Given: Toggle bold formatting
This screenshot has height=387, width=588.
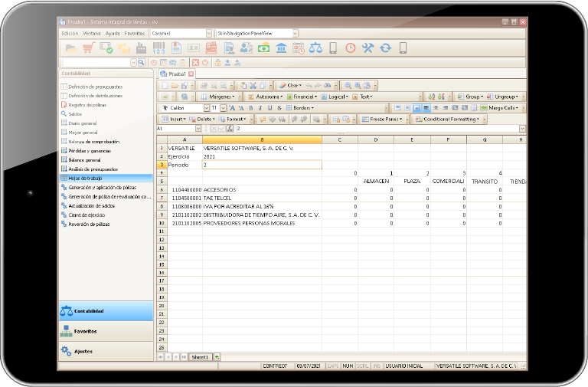Looking at the screenshot, I should 251,108.
